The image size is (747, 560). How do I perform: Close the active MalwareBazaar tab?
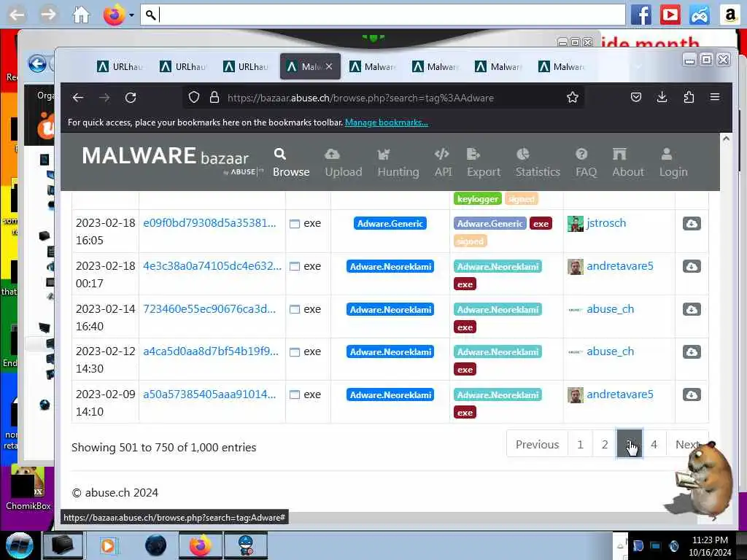click(329, 66)
